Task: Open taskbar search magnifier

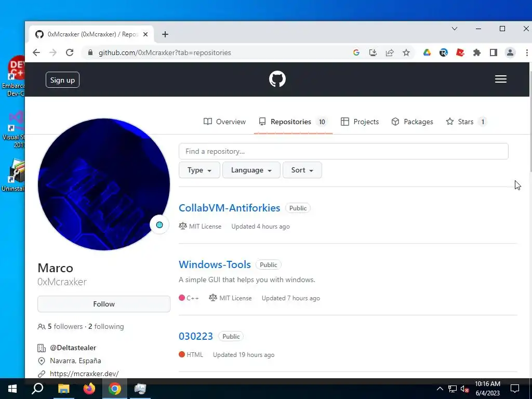Action: point(37,389)
